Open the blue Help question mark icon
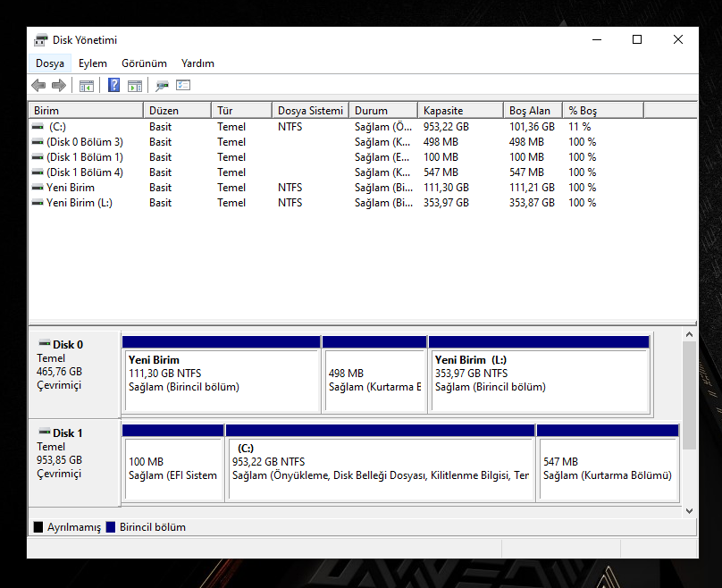722x588 pixels. click(x=113, y=85)
